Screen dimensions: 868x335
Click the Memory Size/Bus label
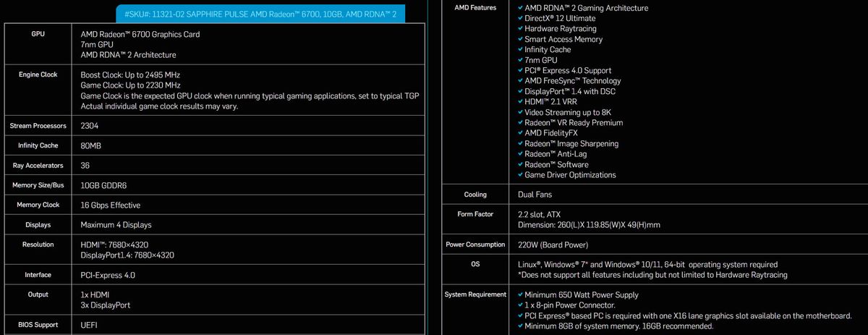38,185
